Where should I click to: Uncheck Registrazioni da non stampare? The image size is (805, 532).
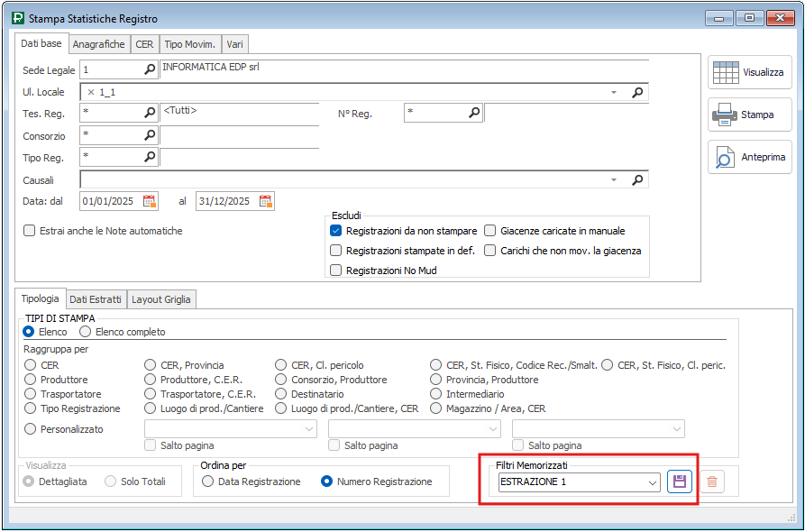click(x=336, y=231)
